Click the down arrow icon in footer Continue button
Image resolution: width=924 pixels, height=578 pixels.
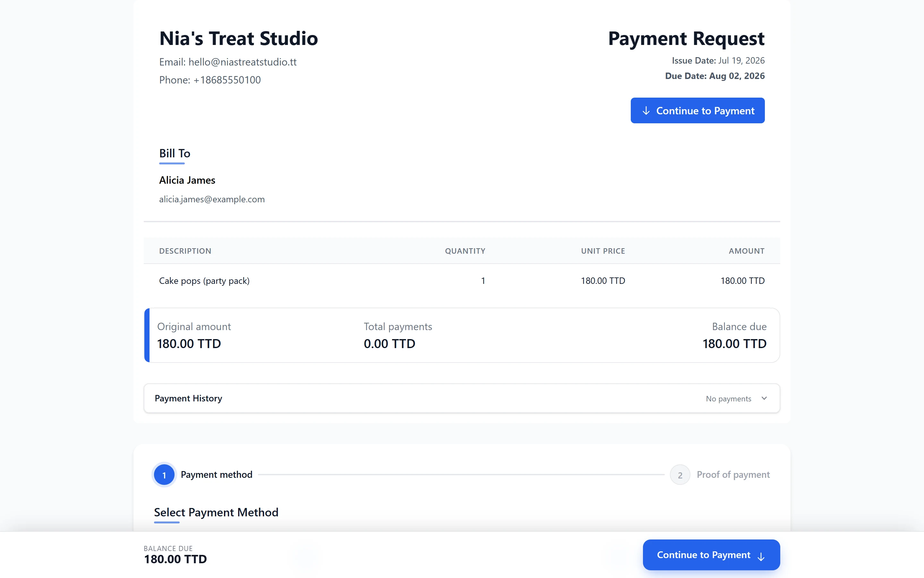[761, 556]
